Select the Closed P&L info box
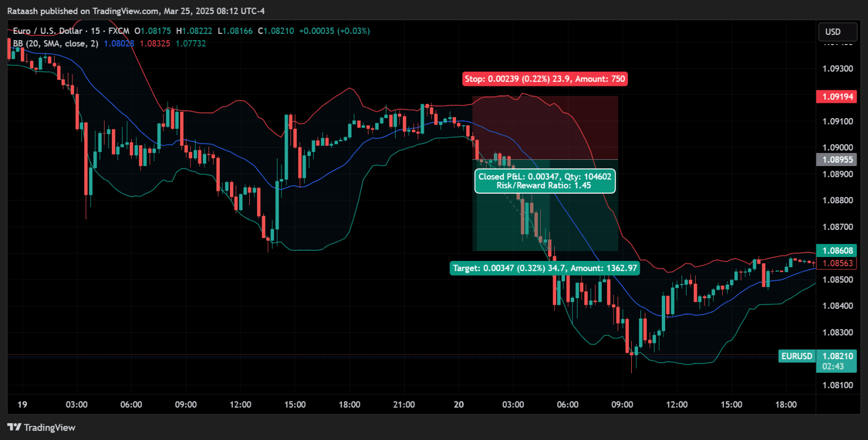This screenshot has height=440, width=868. 545,181
